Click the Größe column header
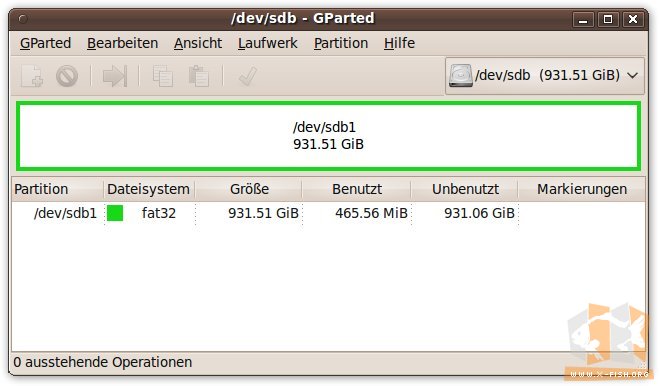659x386 pixels. (249, 189)
